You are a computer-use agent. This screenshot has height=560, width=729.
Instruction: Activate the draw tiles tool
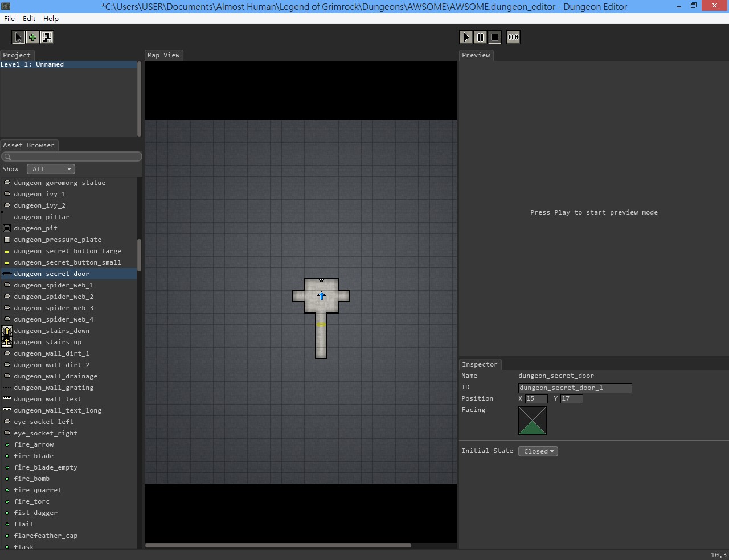point(47,38)
